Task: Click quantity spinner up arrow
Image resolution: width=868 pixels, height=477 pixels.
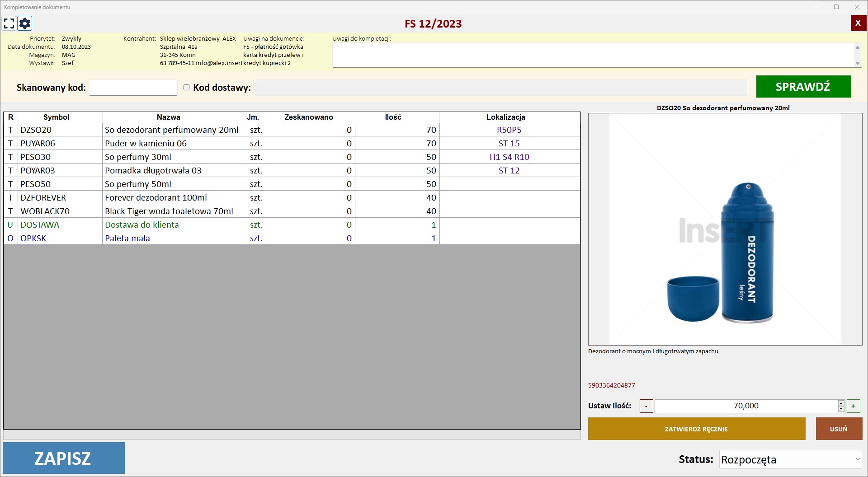Action: coord(841,403)
